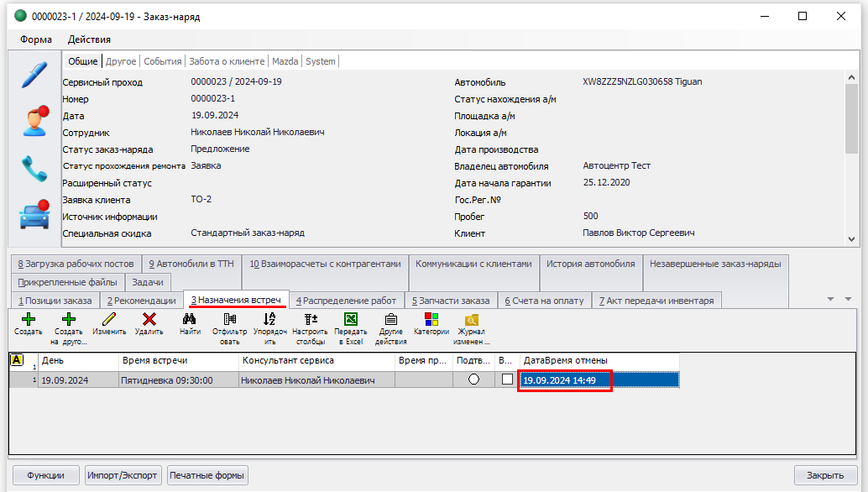Click the Найти binoculars icon

tap(190, 320)
